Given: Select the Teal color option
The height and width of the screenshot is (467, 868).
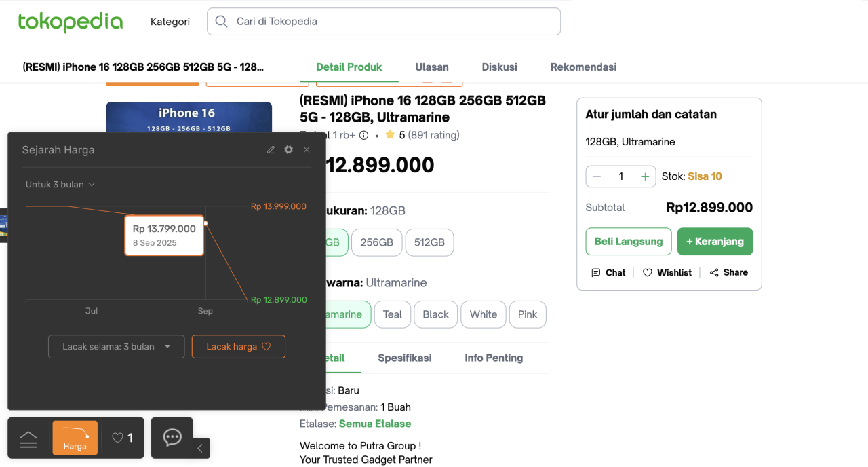Looking at the screenshot, I should coord(393,314).
